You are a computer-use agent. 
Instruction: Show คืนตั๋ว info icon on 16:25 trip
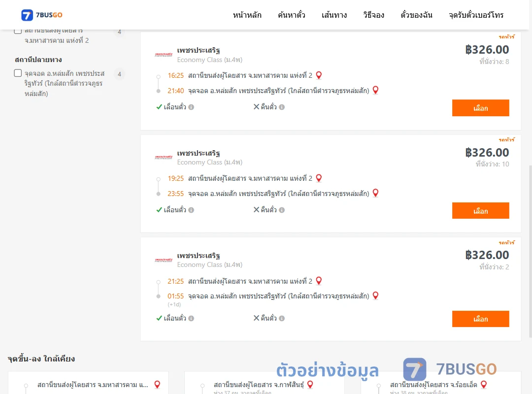282,107
